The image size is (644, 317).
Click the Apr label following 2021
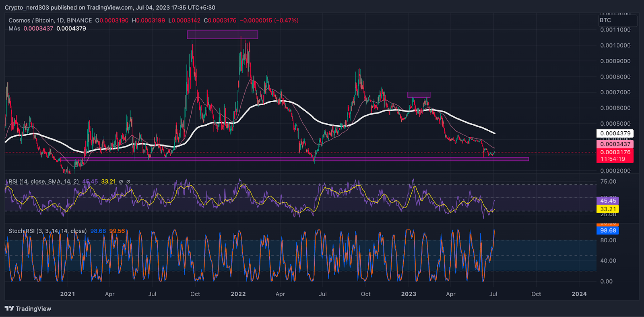click(110, 294)
